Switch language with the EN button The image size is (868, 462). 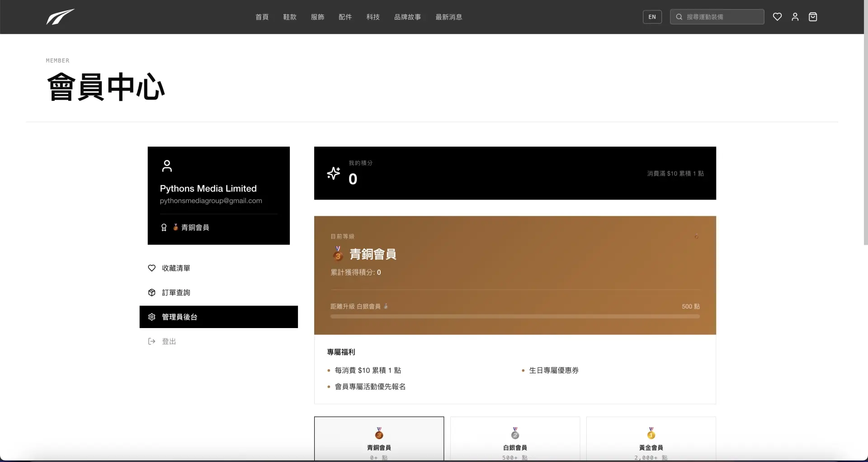(652, 17)
